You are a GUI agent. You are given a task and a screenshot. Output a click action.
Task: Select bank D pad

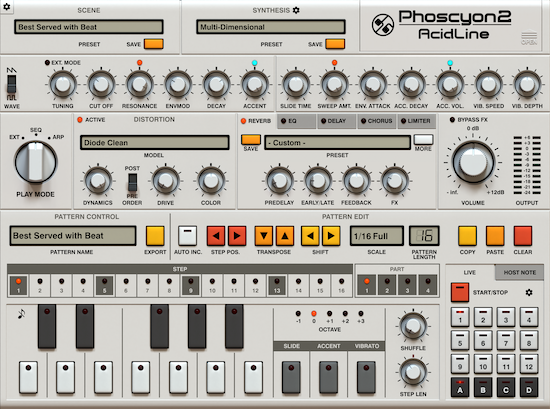[x=529, y=387]
